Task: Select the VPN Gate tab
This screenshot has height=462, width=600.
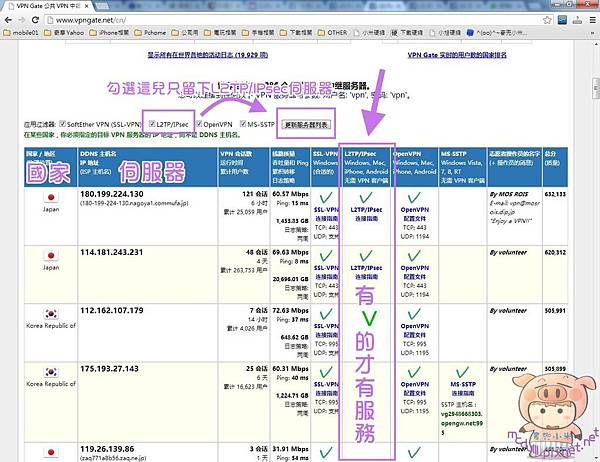Action: [48, 6]
